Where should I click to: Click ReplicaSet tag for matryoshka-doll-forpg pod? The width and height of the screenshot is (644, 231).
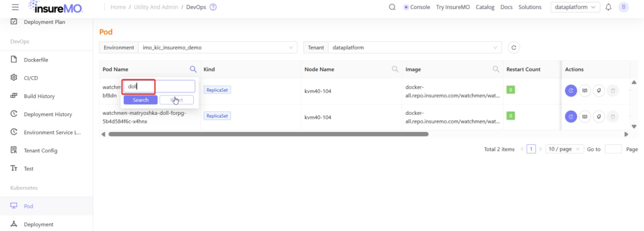coord(217,116)
